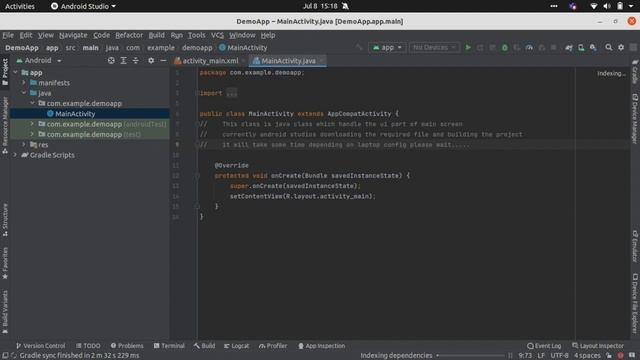Select MainActivity in the project tree
Image resolution: width=640 pixels, height=360 pixels.
point(75,113)
